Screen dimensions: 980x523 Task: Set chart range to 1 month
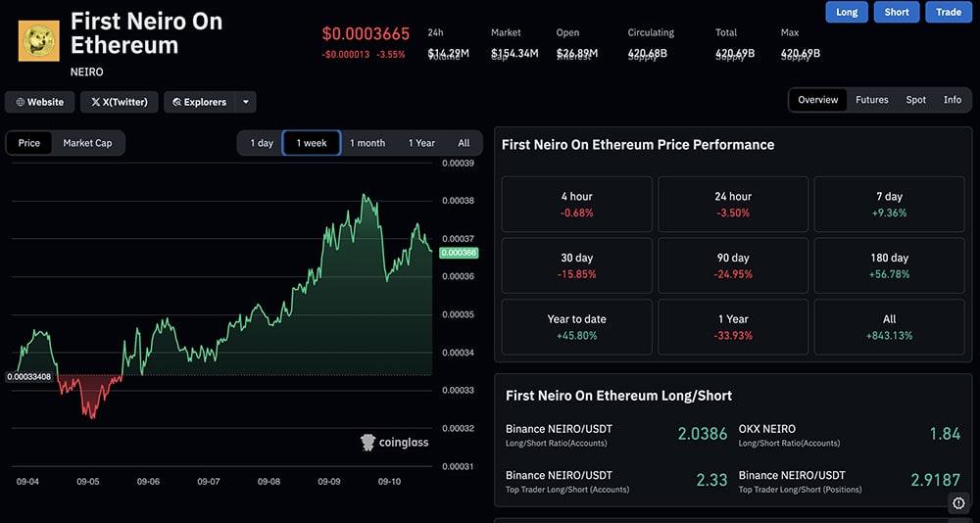click(x=367, y=143)
